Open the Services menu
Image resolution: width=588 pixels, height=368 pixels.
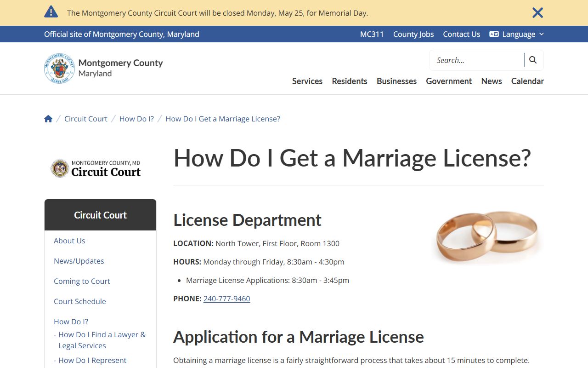click(x=307, y=81)
